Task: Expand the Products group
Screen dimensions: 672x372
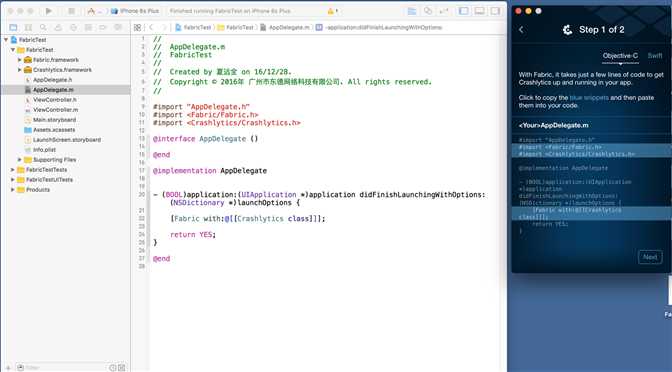Action: [x=13, y=190]
